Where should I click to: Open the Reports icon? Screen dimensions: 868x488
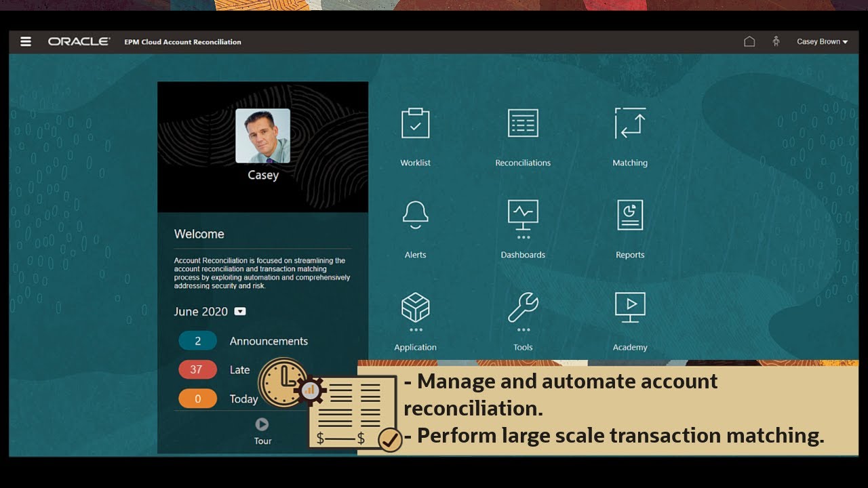coord(630,214)
